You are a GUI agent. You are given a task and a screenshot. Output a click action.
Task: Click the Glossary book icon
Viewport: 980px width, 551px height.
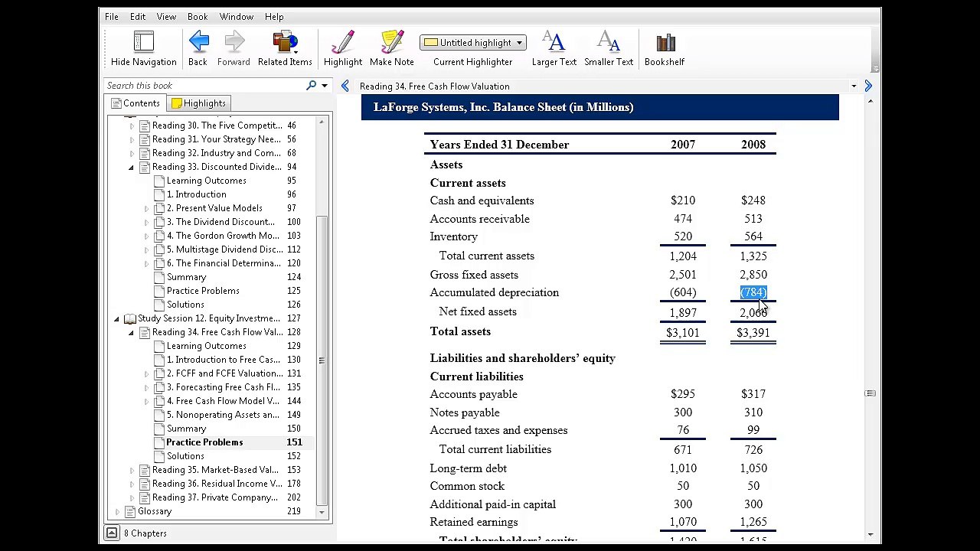[x=130, y=511]
